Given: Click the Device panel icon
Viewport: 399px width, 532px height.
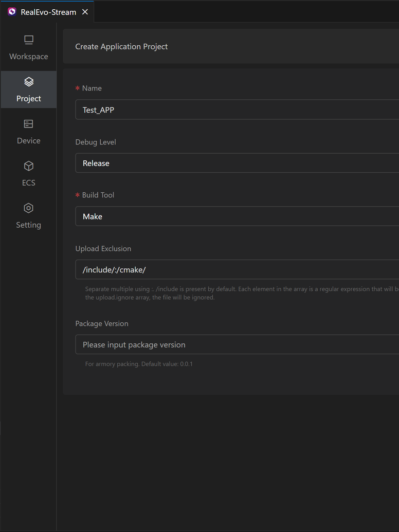Looking at the screenshot, I should tap(28, 124).
